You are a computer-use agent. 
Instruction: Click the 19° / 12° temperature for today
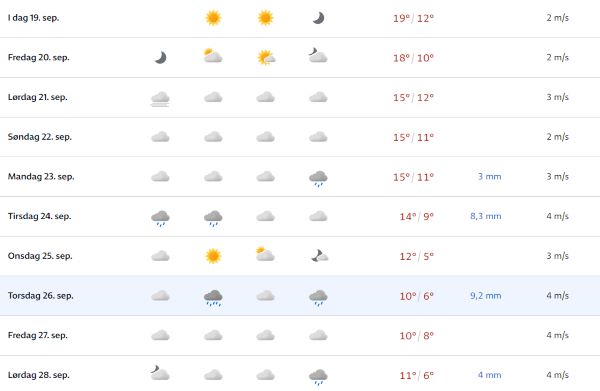[413, 18]
